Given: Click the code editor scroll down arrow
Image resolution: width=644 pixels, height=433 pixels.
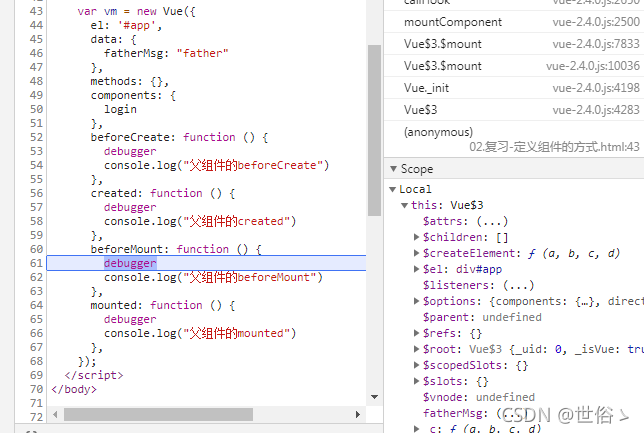Looking at the screenshot, I should coord(374,397).
